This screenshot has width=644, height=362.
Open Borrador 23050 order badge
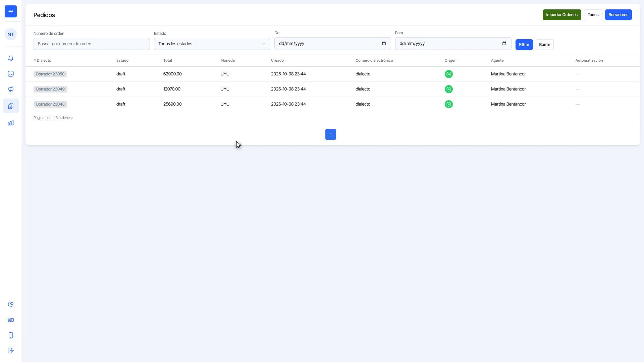coord(50,74)
